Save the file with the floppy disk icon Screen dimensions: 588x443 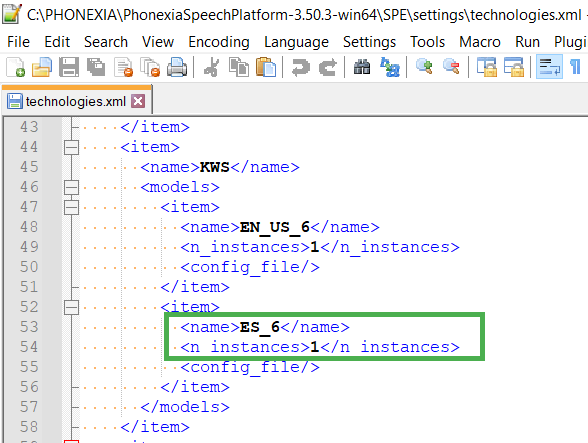pos(69,67)
